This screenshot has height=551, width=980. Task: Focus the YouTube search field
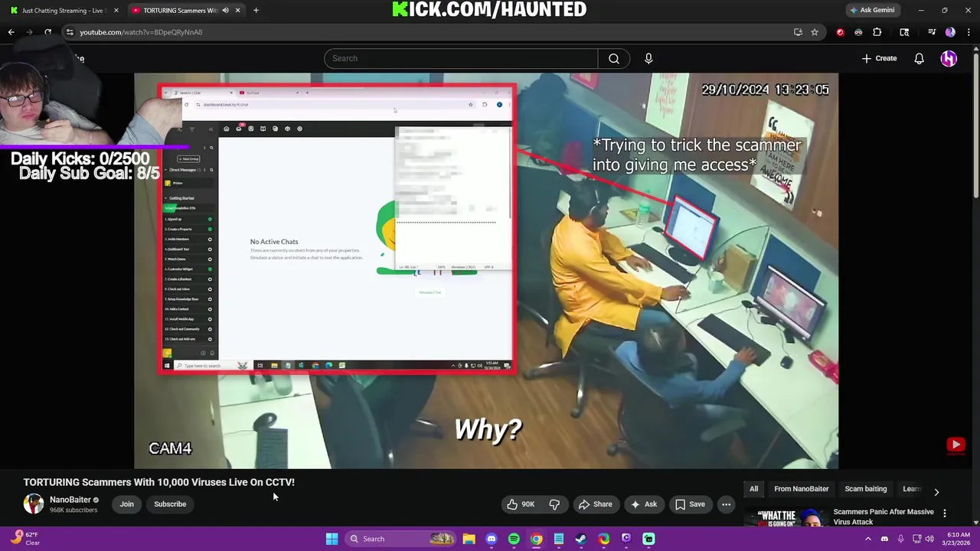pos(461,58)
